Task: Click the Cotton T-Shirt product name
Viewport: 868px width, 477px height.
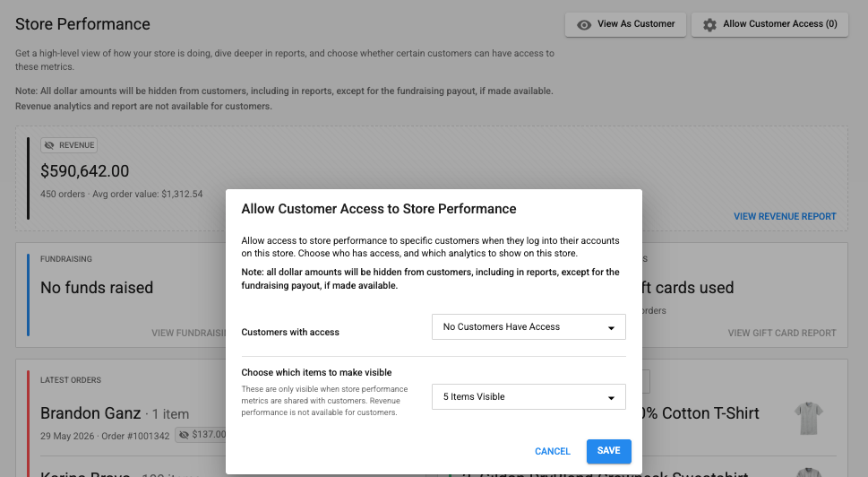Action: point(700,413)
